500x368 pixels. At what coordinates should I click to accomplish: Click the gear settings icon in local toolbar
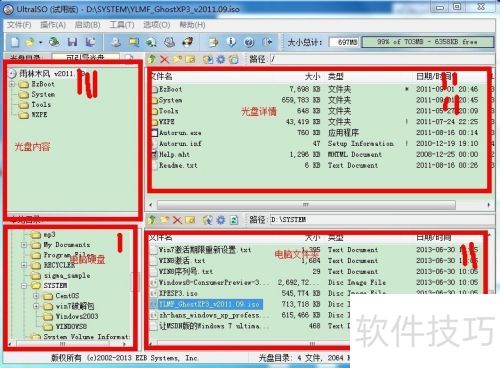(x=221, y=220)
